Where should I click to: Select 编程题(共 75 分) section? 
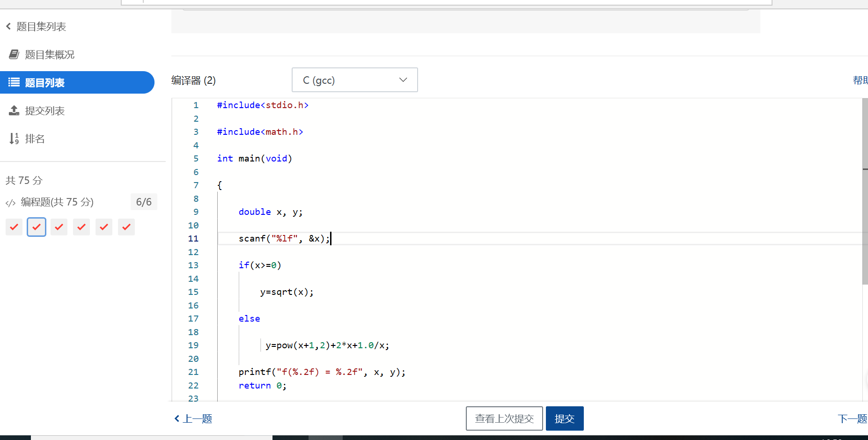point(57,202)
